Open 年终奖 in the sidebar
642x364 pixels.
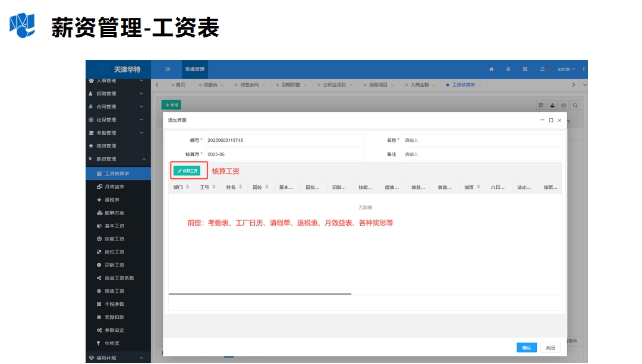tap(118, 344)
